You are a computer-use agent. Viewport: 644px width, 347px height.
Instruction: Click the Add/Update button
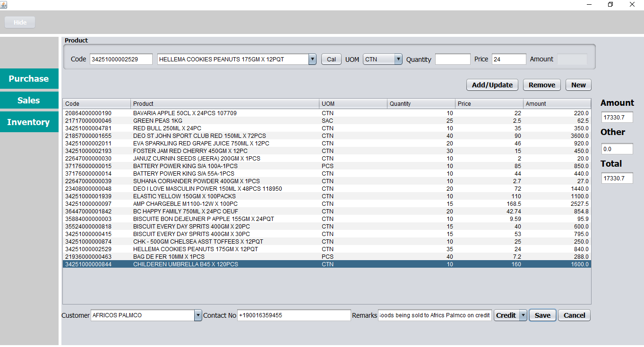pos(492,85)
